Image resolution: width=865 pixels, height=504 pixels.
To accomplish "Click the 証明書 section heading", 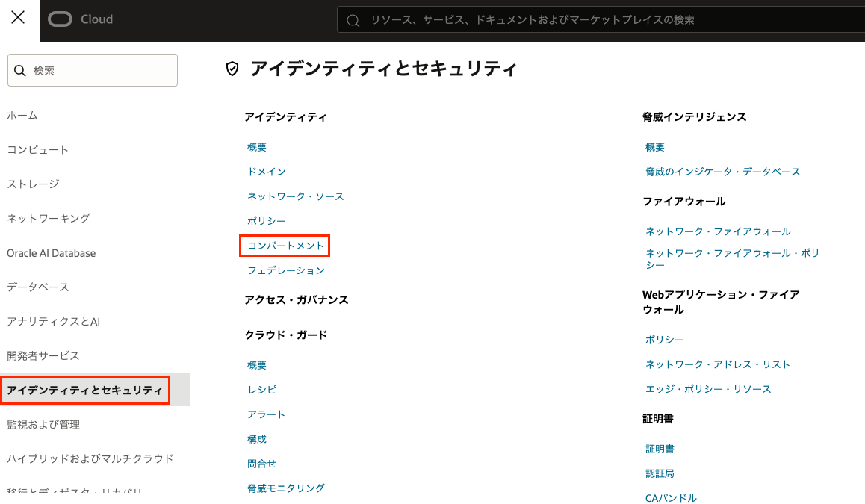I will pyautogui.click(x=658, y=419).
